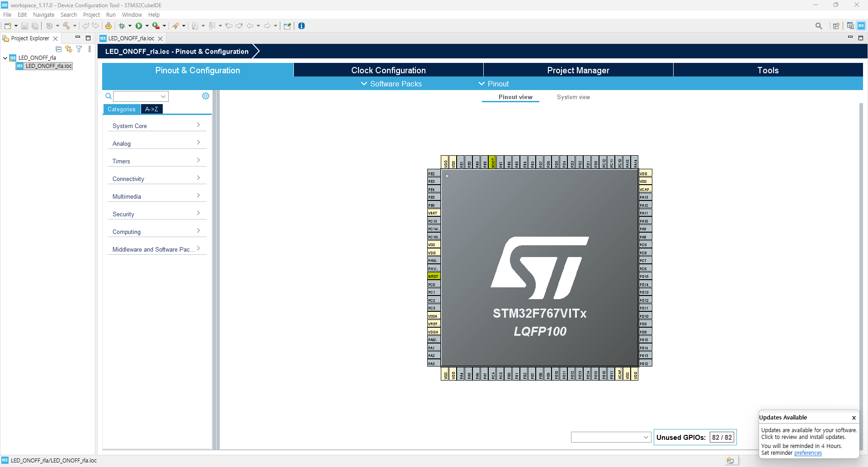
Task: Click the Open Perspective icon
Action: pyautogui.click(x=836, y=26)
